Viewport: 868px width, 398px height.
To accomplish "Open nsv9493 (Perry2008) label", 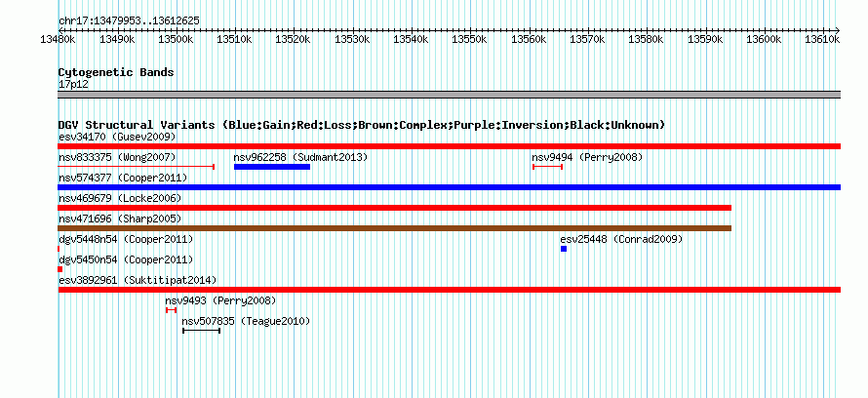I will coord(220,300).
